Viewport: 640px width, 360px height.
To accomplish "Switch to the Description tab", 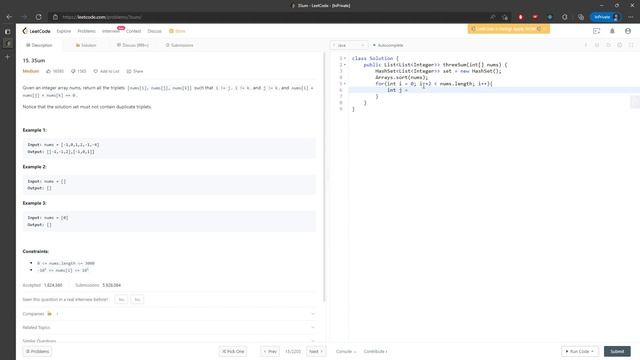I will (39, 45).
